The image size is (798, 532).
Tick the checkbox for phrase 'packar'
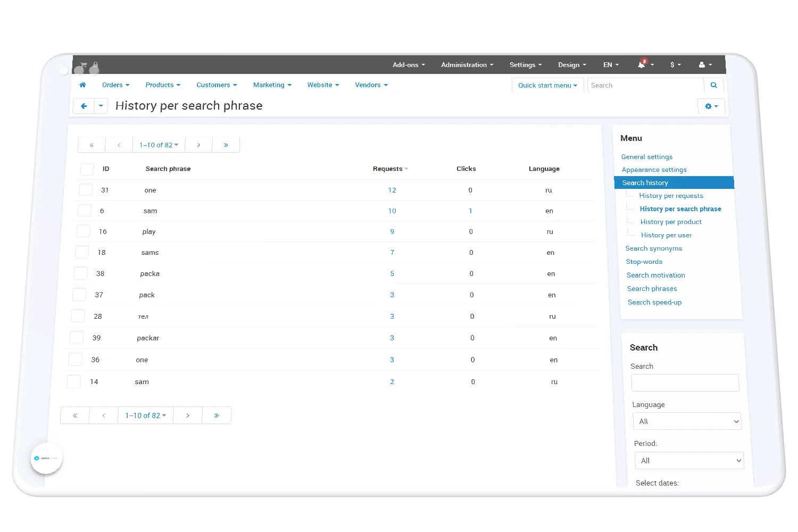click(x=77, y=338)
